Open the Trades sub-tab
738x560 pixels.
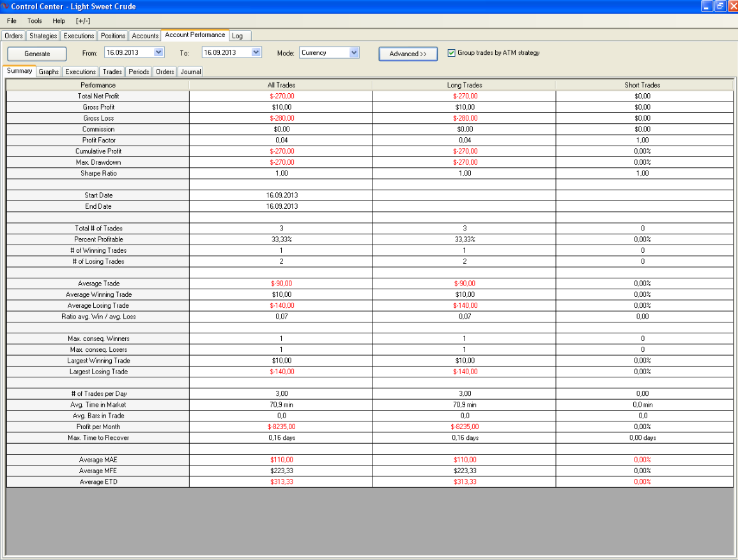click(112, 72)
